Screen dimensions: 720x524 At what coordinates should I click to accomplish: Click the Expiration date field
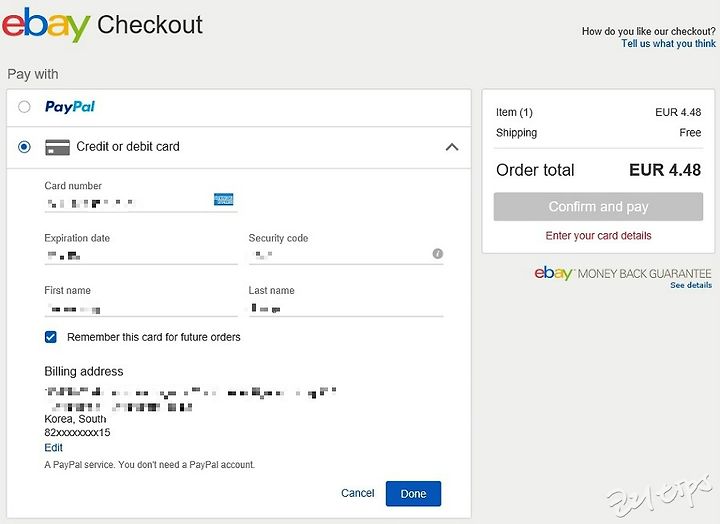pos(141,255)
